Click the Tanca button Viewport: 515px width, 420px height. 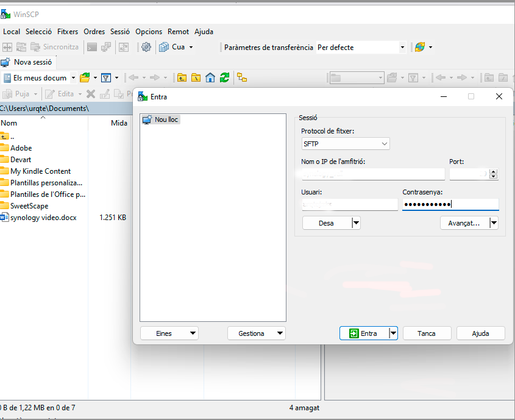(426, 333)
